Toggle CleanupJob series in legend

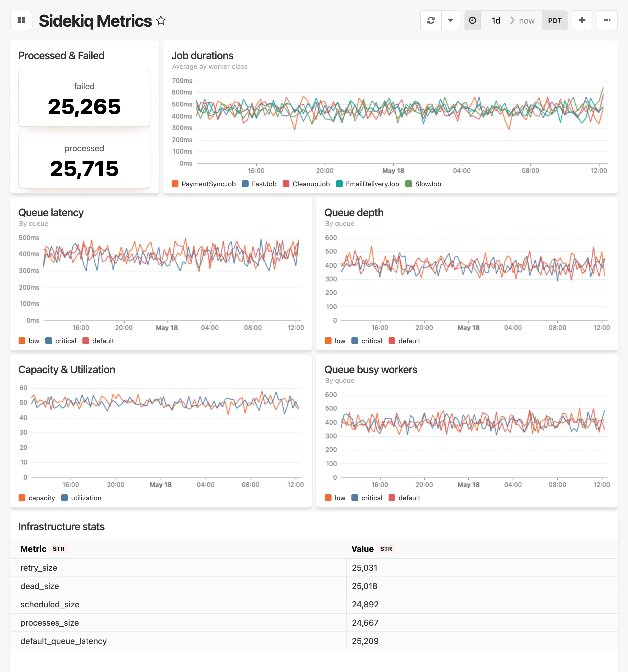point(306,184)
